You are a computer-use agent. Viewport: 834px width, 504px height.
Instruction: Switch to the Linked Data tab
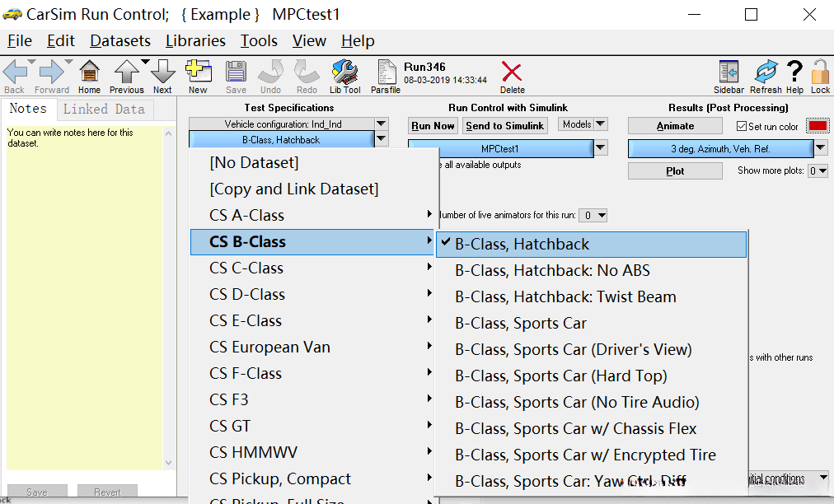point(104,110)
